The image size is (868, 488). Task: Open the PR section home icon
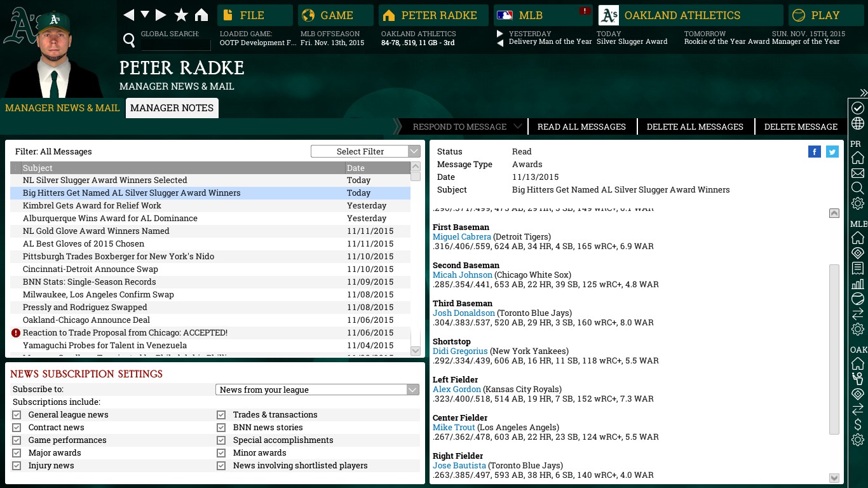tap(858, 158)
